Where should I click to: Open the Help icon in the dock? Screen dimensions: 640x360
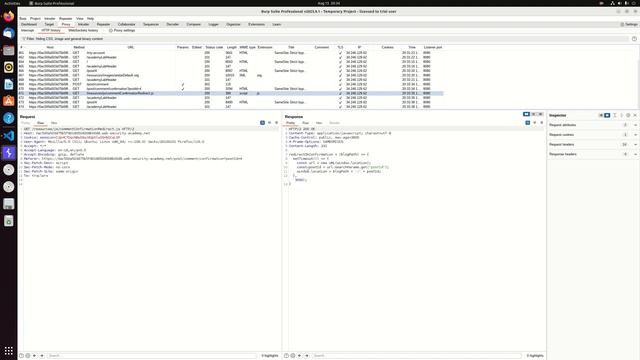tap(9, 118)
